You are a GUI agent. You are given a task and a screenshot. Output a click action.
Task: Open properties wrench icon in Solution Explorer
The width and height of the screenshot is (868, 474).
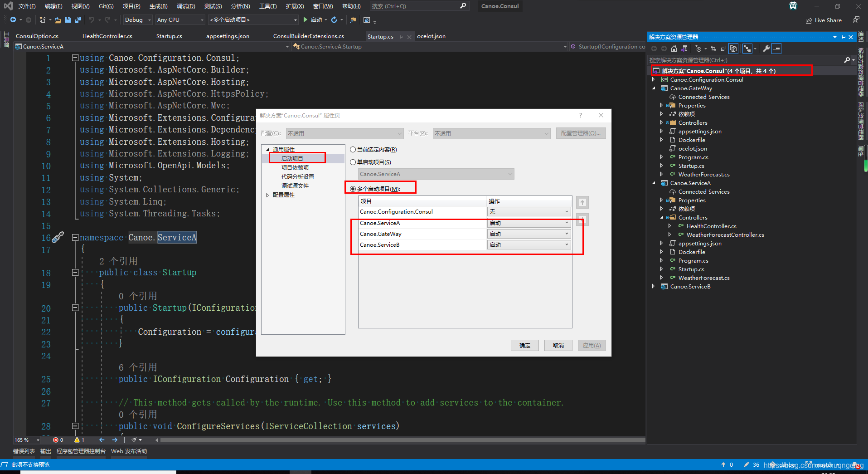point(766,49)
